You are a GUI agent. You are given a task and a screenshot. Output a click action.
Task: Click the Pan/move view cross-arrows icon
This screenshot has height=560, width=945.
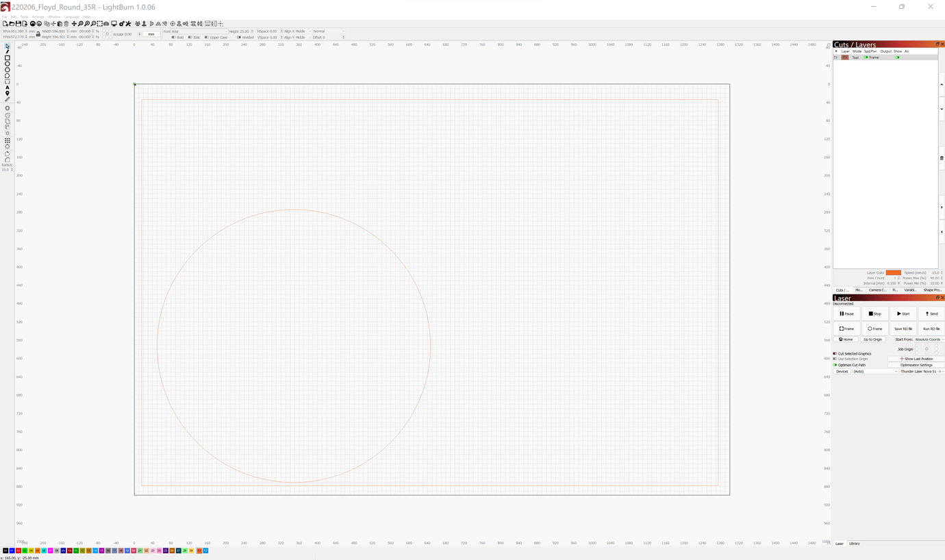[74, 24]
